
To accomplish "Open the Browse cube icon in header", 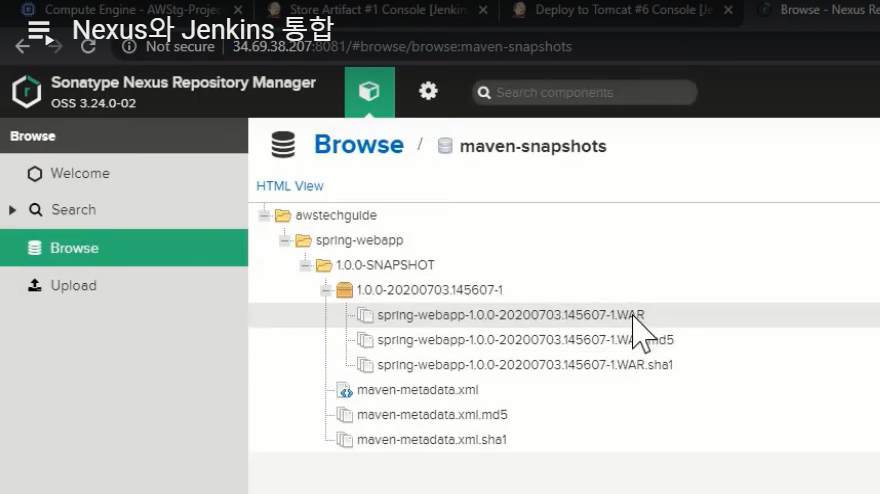I will coord(369,92).
